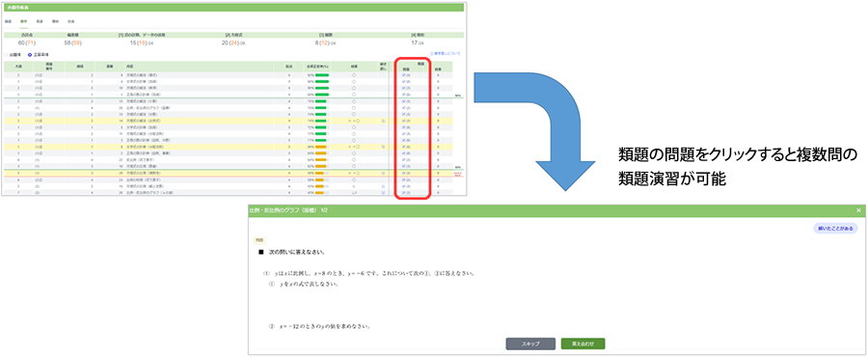Click the 小問分析表 panel title
868x357 pixels.
pos(16,8)
